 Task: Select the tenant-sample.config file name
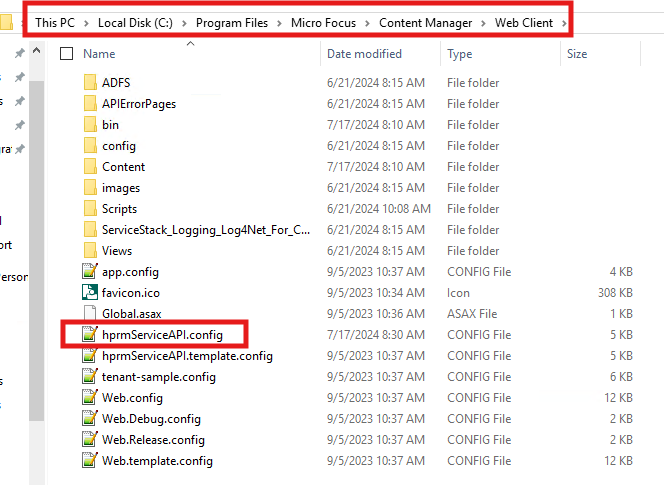159,377
